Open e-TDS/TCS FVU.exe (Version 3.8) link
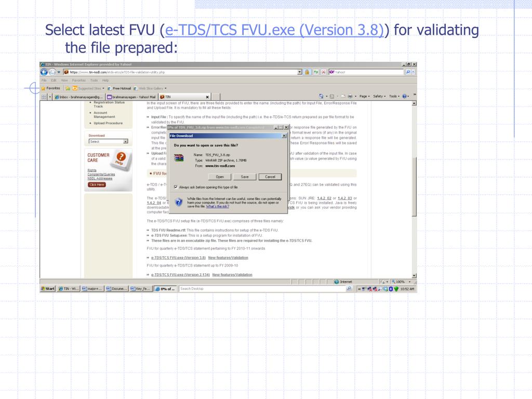The width and height of the screenshot is (532, 399). coord(178,258)
